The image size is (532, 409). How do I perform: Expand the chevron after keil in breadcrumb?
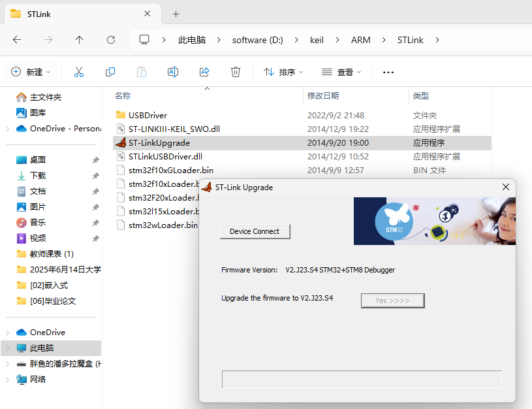coord(337,40)
